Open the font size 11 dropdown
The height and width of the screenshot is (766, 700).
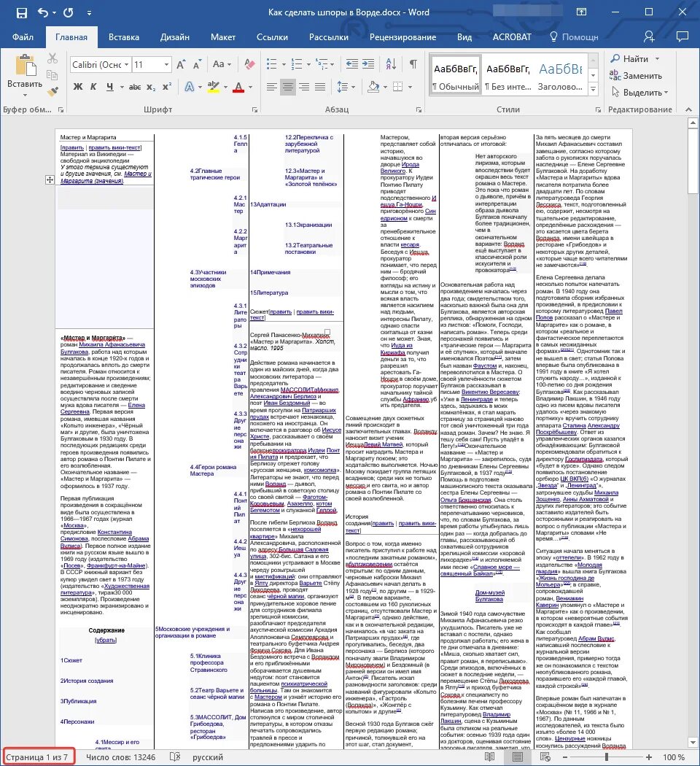[x=166, y=64]
